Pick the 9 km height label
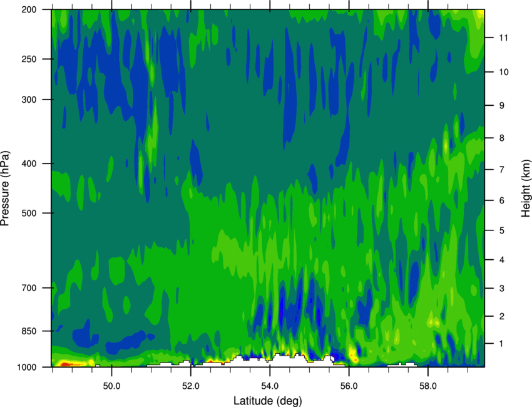The width and height of the screenshot is (532, 407). [x=501, y=106]
